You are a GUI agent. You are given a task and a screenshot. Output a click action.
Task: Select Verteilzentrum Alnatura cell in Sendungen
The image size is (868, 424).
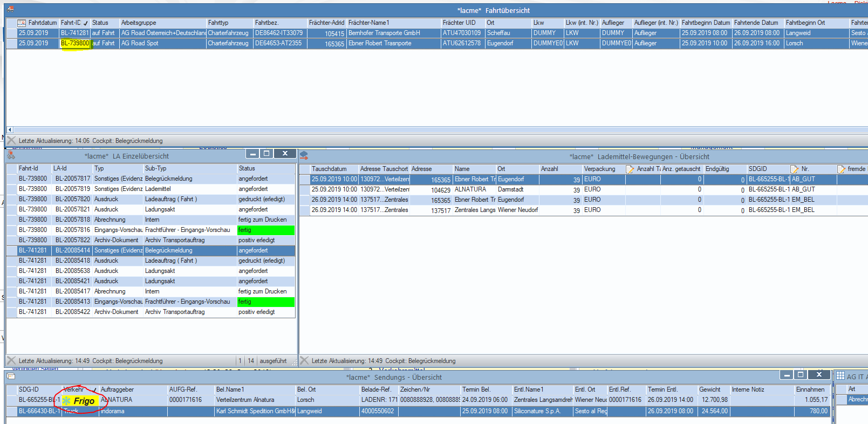click(255, 400)
